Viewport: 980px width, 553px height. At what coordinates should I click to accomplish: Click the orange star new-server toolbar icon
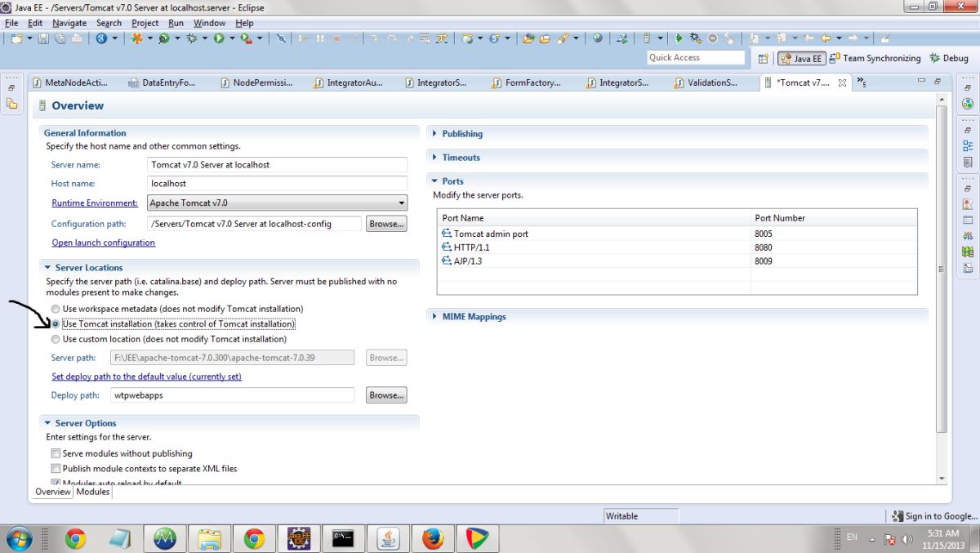coord(136,38)
